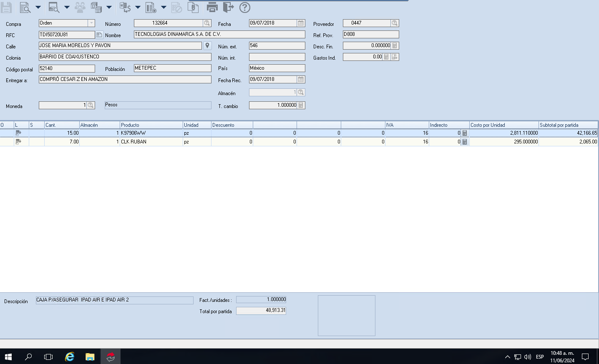Viewport: 599px width, 364px height.
Task: Open the calculator beside Gastos Ind.
Action: tap(386, 57)
